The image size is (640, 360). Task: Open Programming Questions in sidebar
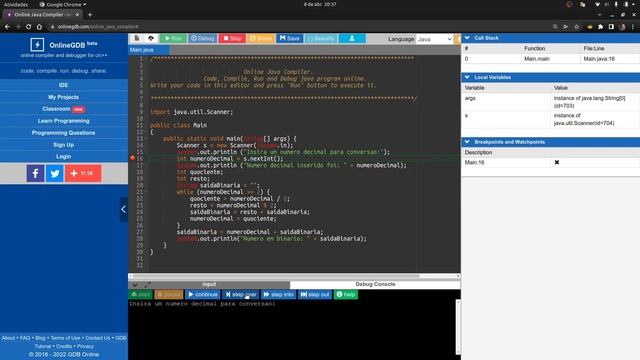click(x=63, y=133)
